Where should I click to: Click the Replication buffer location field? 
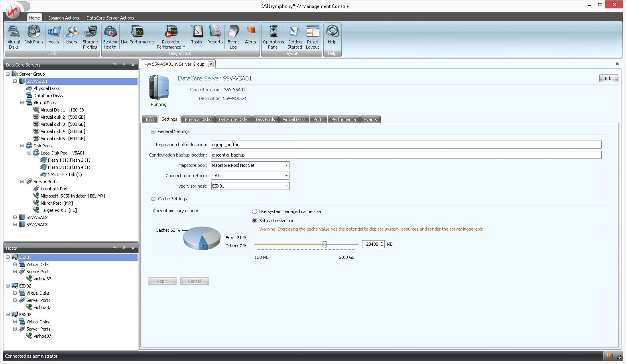406,145
